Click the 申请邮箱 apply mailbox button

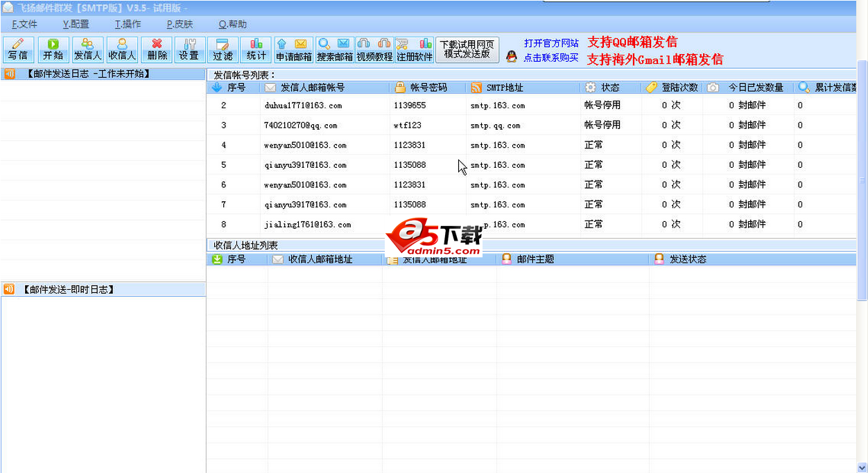point(294,50)
